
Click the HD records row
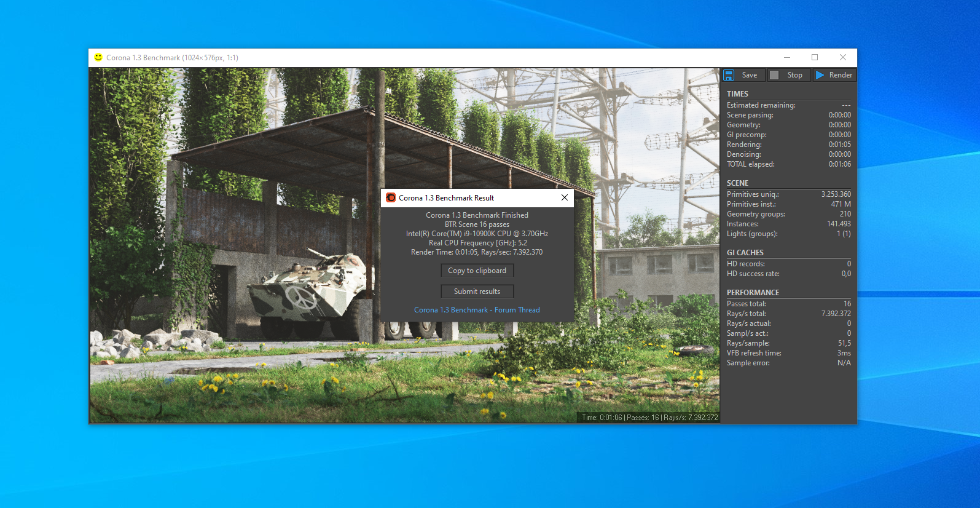point(789,264)
